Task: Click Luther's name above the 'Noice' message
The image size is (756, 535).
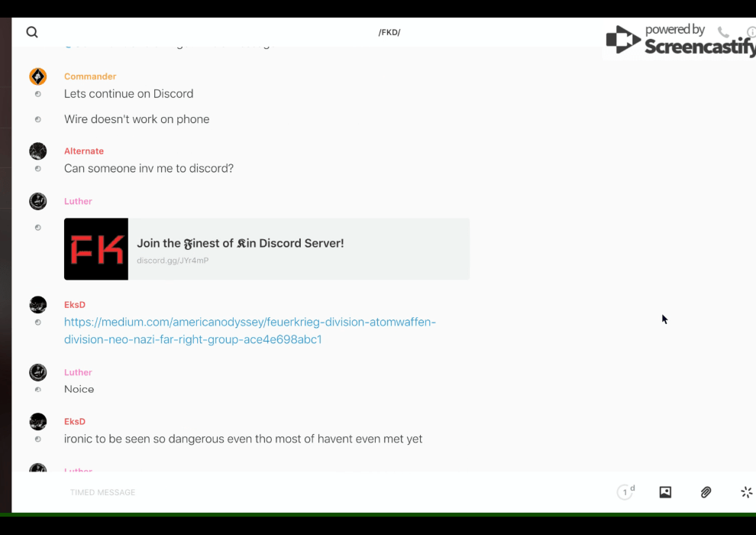Action: (78, 372)
